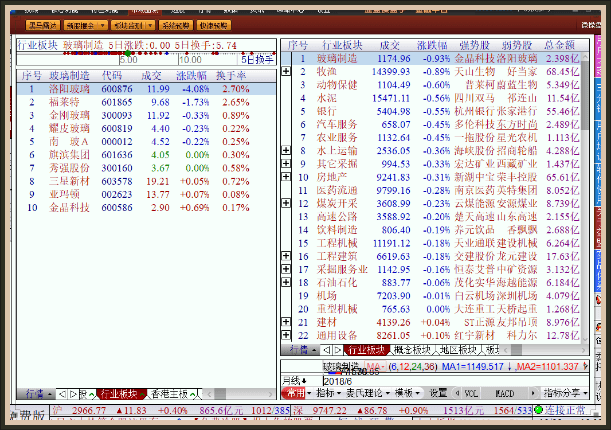
Task: Open the MA indicator selector dropdown
Action: point(376,367)
